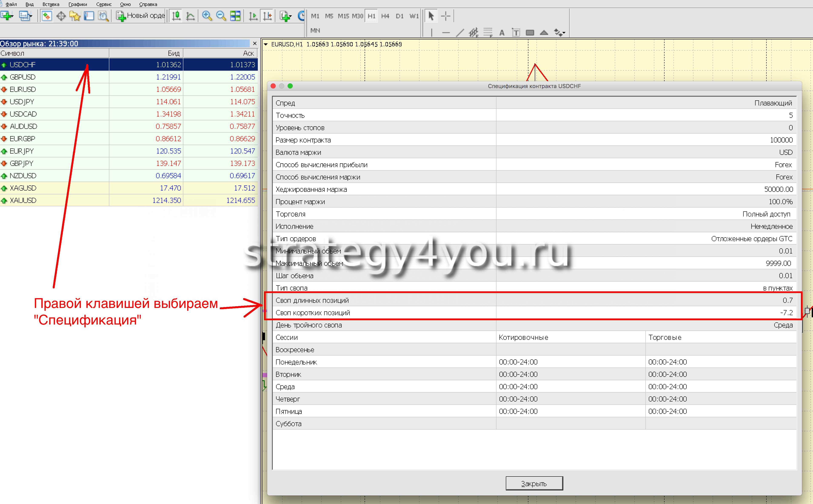Toggle the Market Watch panel icon

point(47,16)
